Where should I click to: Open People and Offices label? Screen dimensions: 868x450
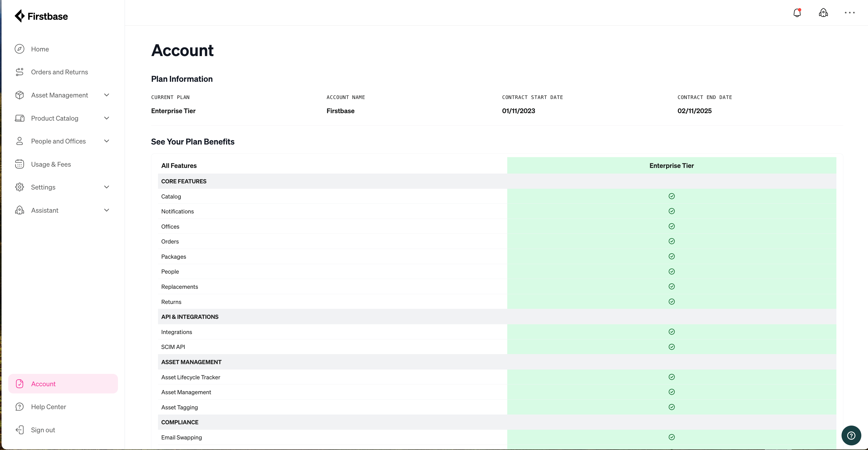point(58,141)
